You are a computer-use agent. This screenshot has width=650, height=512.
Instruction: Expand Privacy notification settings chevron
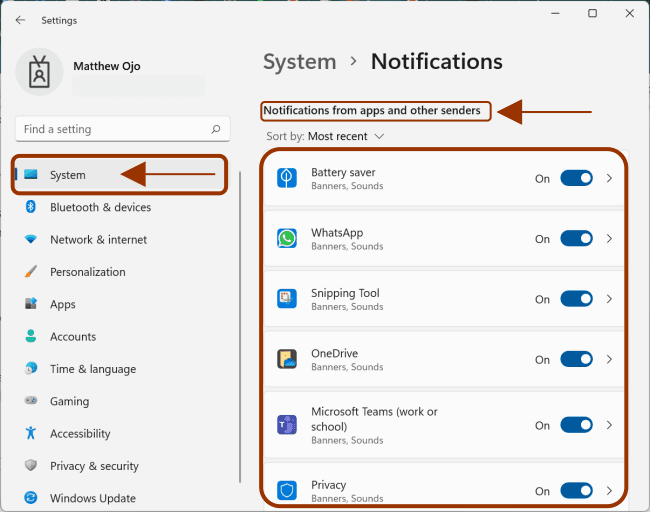(609, 491)
